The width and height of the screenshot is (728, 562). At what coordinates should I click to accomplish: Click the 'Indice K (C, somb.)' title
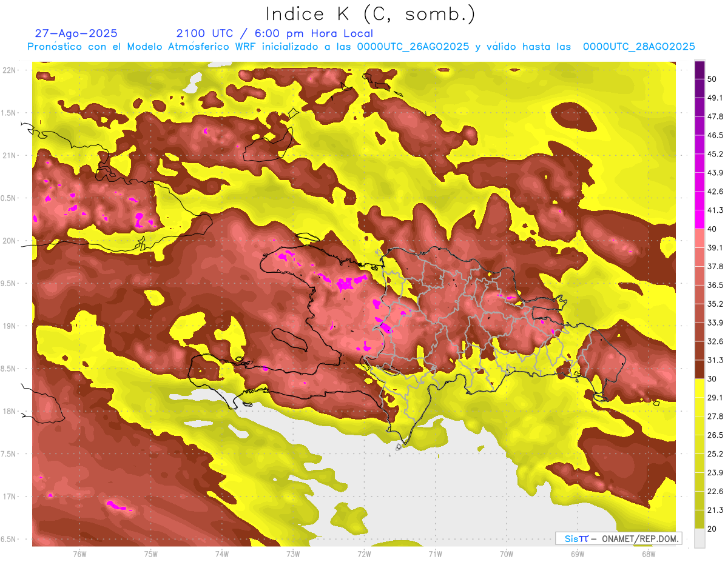(370, 14)
